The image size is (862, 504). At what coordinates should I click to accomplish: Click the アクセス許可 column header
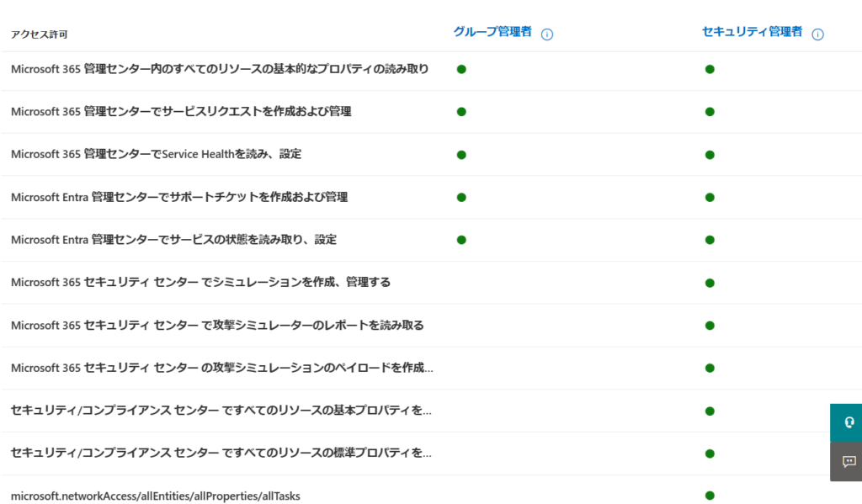[39, 34]
